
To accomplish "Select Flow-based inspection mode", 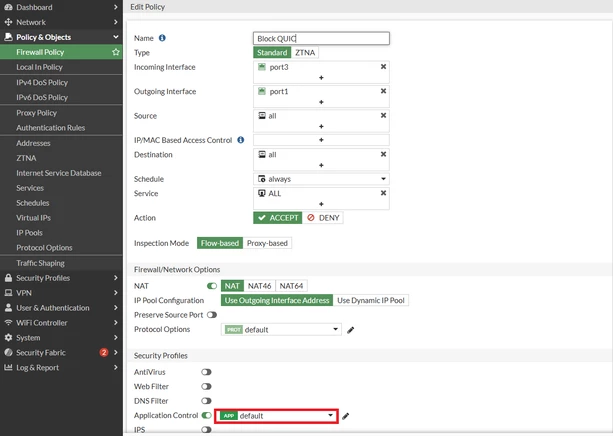I will (220, 243).
